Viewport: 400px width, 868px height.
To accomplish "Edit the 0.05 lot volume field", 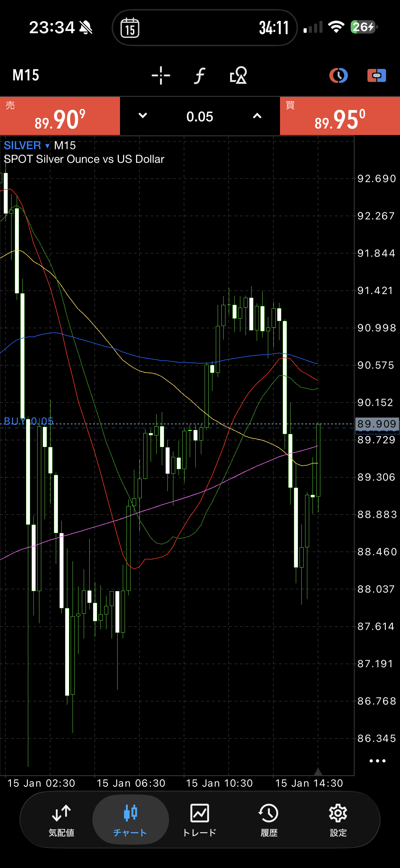I will click(x=200, y=117).
